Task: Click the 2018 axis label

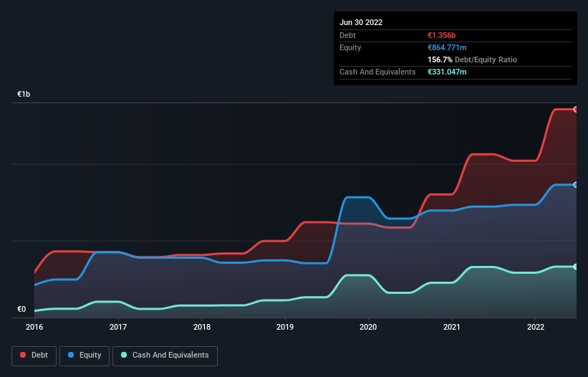Action: [202, 327]
